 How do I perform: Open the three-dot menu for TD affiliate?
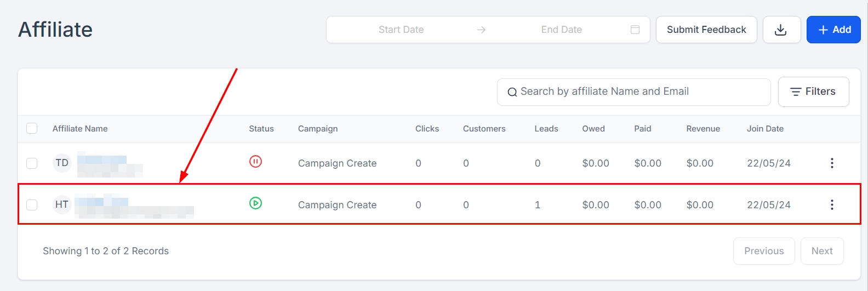832,163
